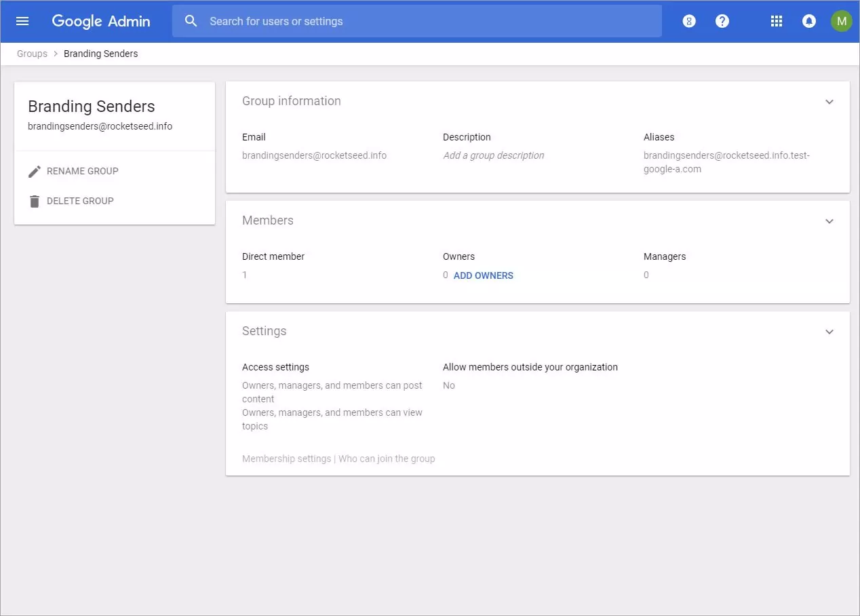Click Branding Senders breadcrumb
Image resolution: width=860 pixels, height=616 pixels.
pos(100,54)
